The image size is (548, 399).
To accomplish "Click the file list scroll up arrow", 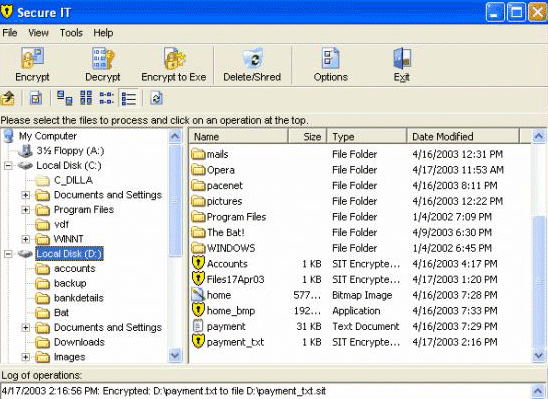I will click(539, 136).
